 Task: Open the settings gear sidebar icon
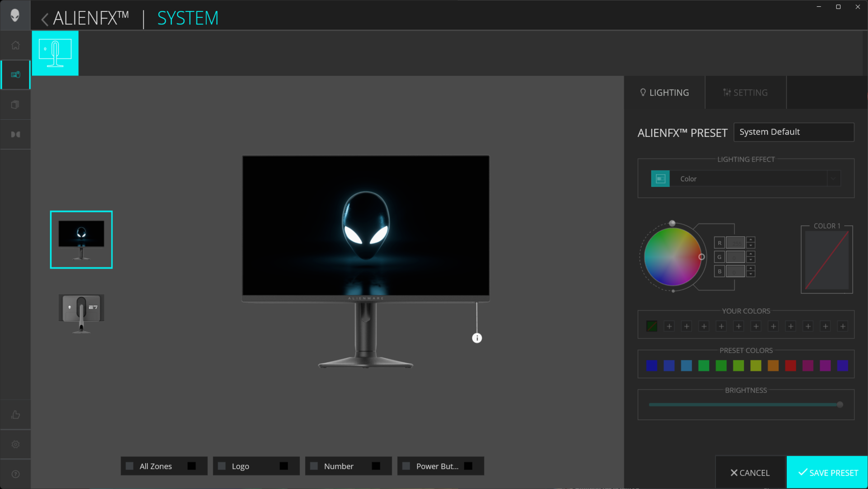[15, 444]
